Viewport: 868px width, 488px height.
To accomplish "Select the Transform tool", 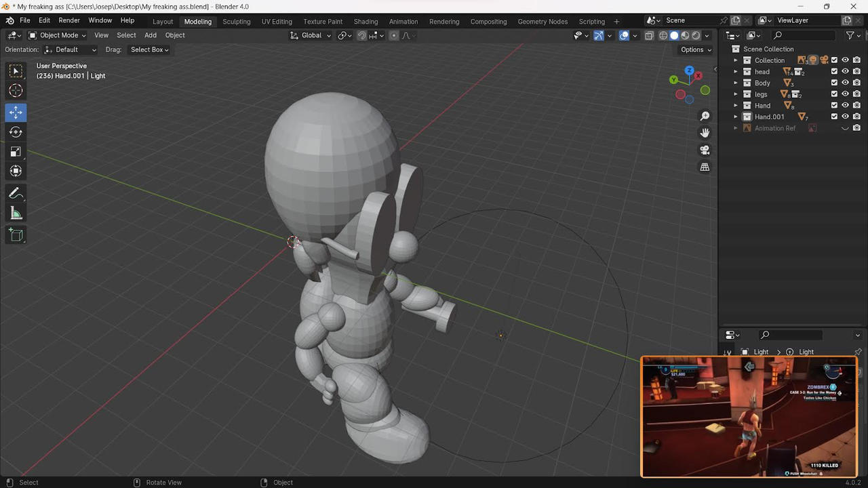I will pos(16,171).
